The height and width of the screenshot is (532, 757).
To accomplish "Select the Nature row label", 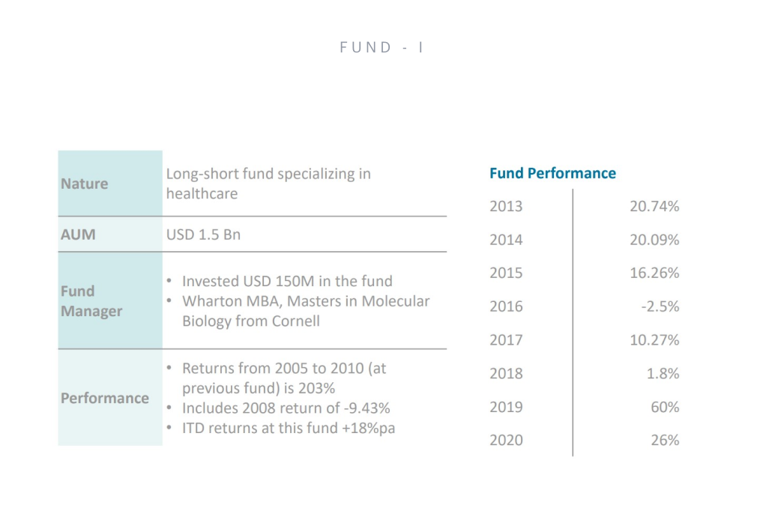I will click(84, 184).
